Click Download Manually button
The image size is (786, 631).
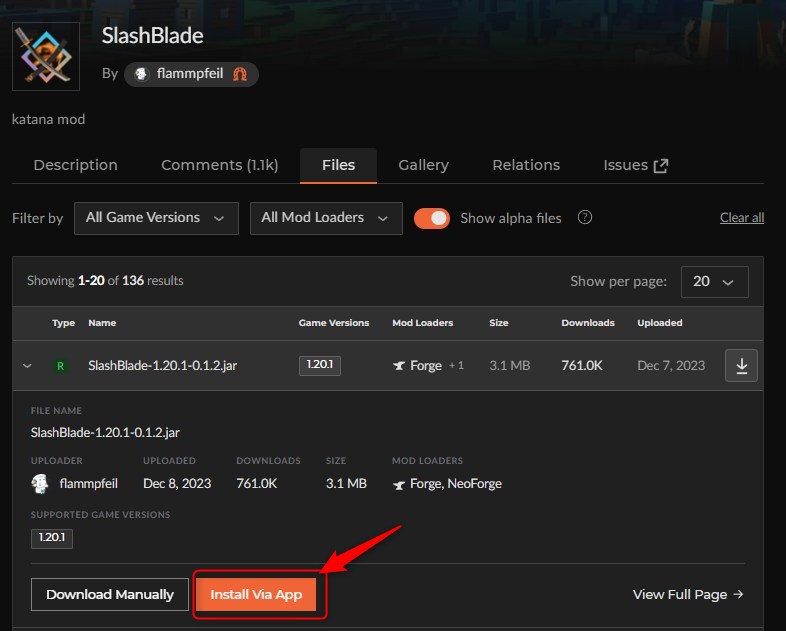point(110,594)
